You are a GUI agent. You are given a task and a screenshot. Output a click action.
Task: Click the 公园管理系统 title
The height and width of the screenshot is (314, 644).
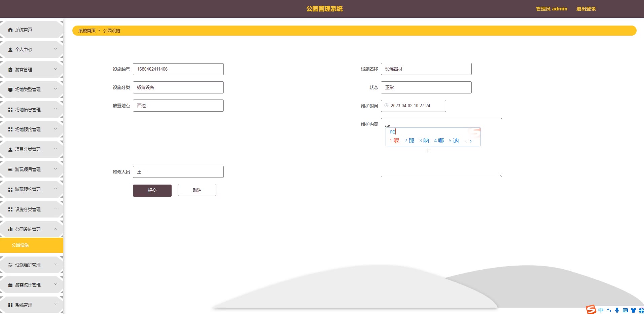(x=324, y=9)
